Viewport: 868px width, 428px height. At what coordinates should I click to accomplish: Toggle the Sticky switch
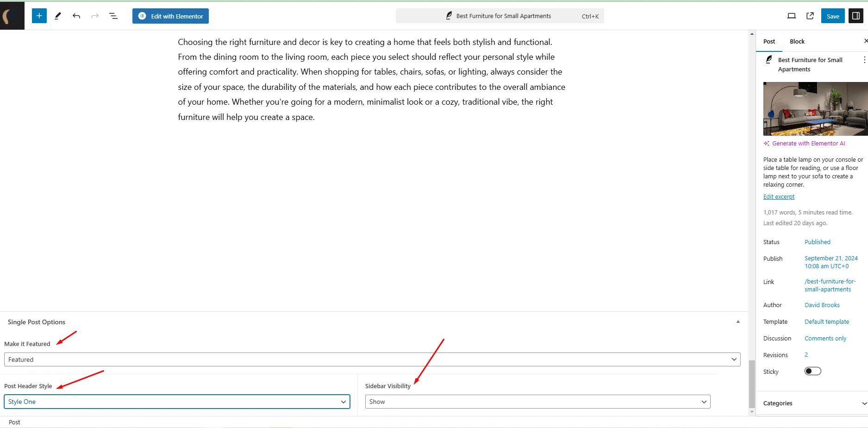click(x=812, y=371)
